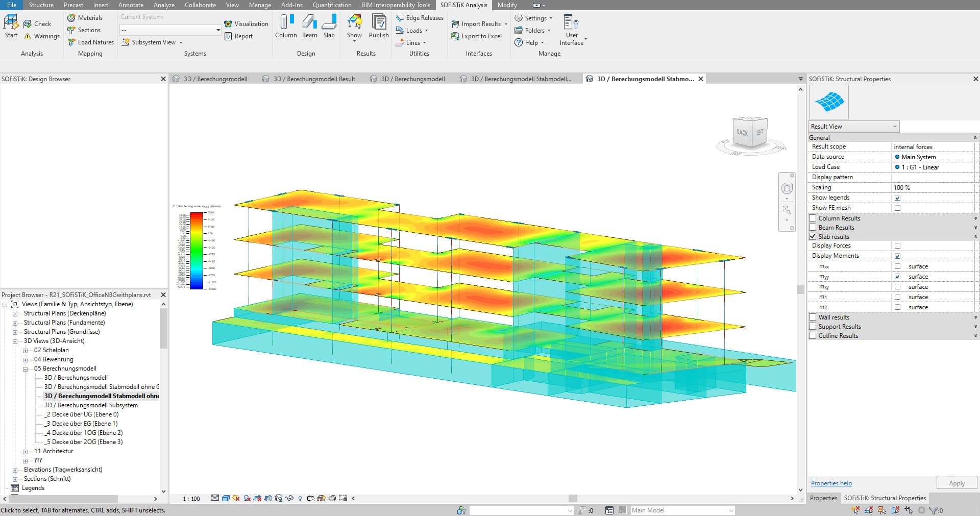Open the Result View dropdown
Screen dimensions: 980x516
point(854,127)
